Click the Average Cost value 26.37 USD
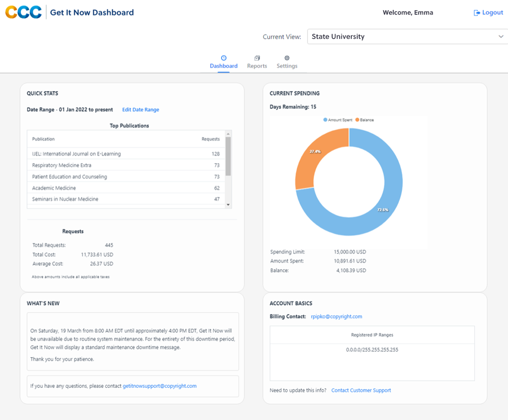The image size is (508, 420). tap(102, 263)
